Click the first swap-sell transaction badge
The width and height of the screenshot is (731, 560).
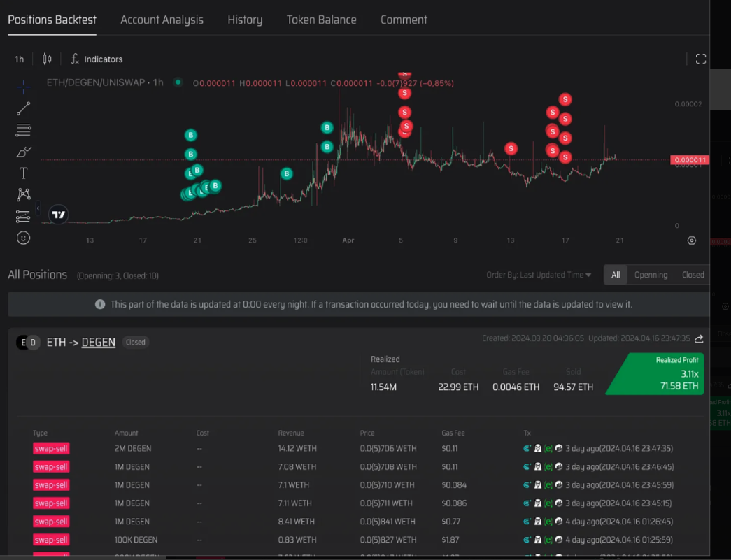pos(51,448)
